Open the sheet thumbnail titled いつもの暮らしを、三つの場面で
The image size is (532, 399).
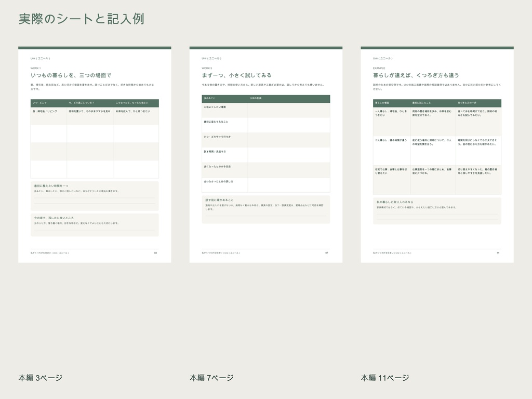95,155
